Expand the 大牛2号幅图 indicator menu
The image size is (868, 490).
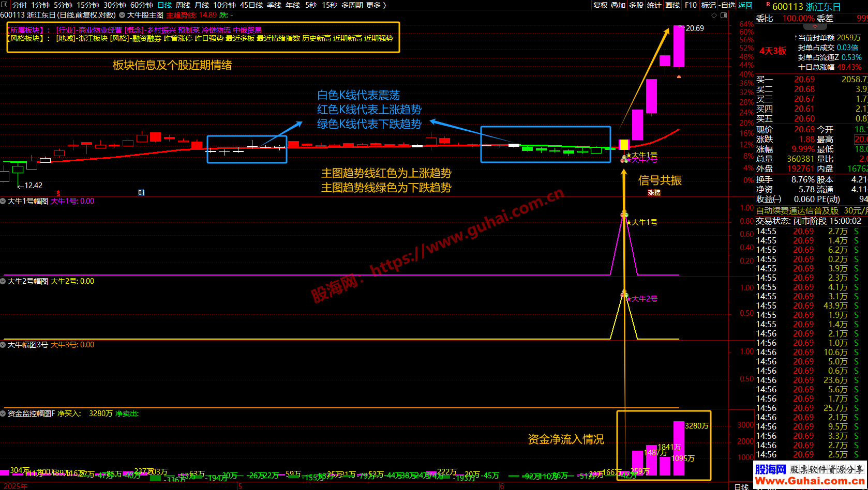point(3,281)
